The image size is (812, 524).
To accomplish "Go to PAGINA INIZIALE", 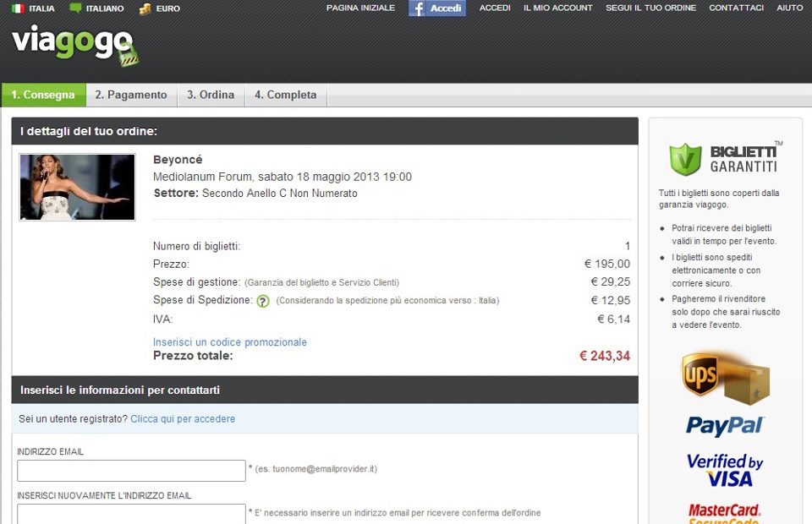I will coord(360,8).
